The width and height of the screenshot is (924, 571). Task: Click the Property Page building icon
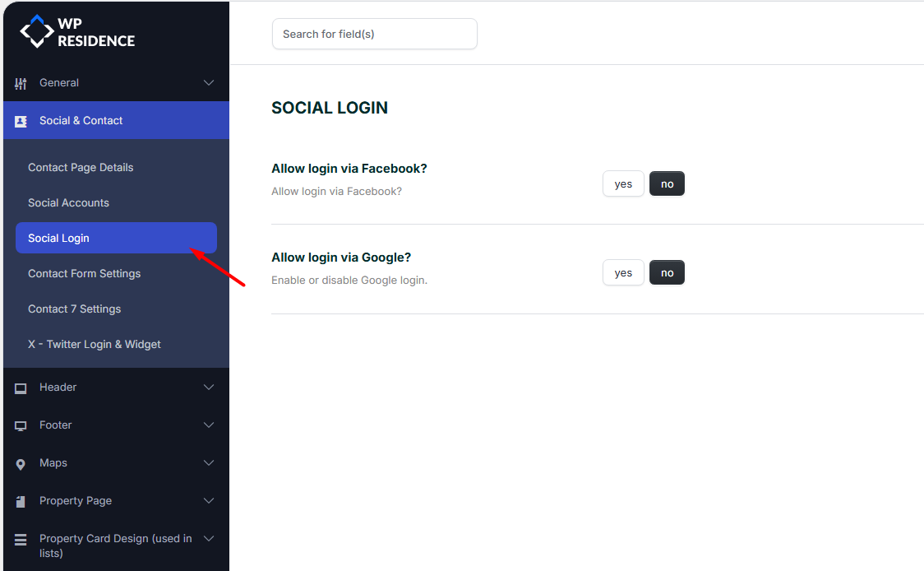[21, 501]
